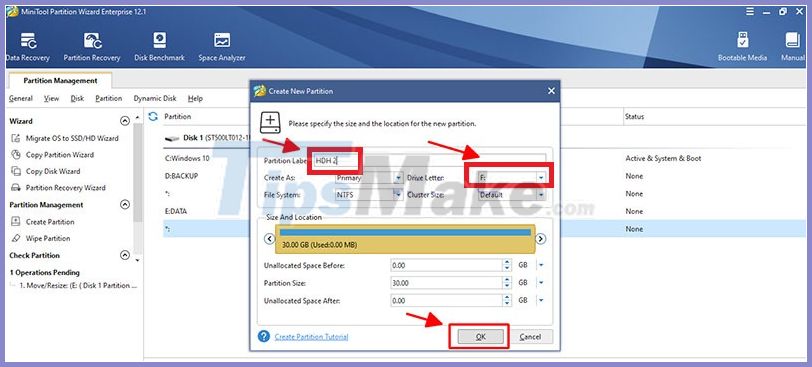Click the Partition column header
Screen dimensions: 812x367
tap(178, 116)
